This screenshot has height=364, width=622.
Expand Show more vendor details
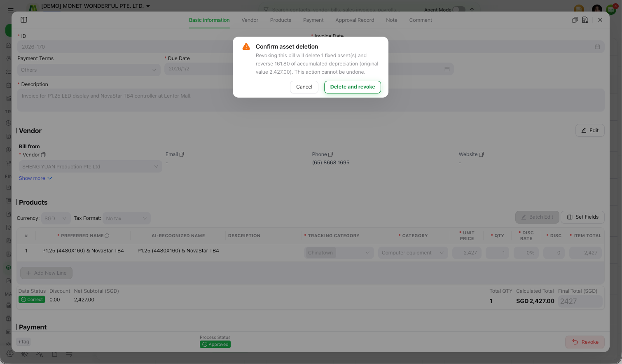(x=35, y=178)
